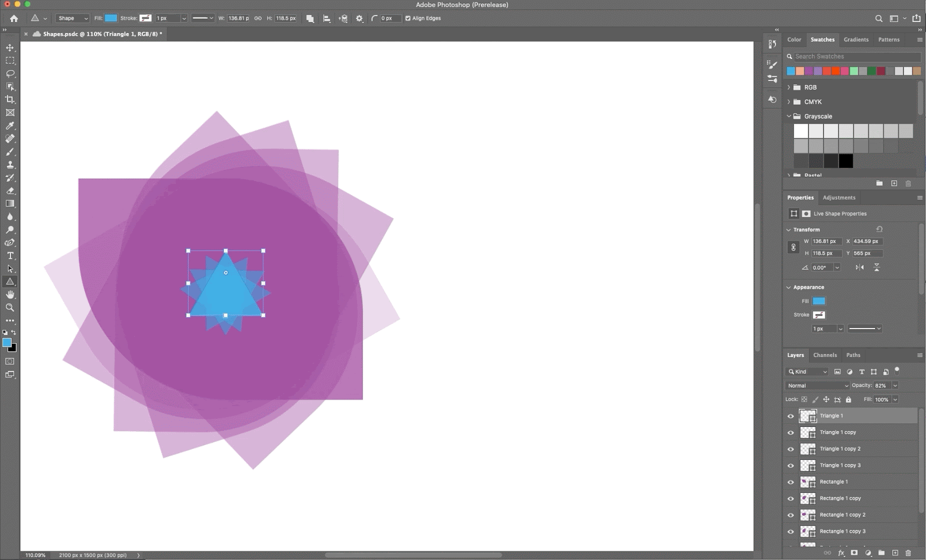Toggle visibility of Triangle 1 copy 2
The image size is (926, 560).
coord(791,449)
